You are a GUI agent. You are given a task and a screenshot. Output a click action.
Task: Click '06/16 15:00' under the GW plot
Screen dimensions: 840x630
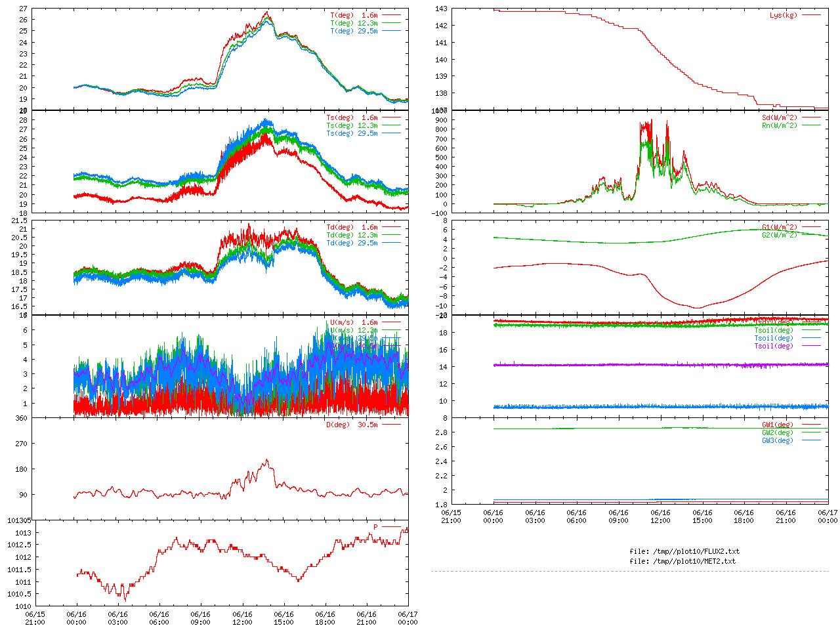tap(702, 516)
